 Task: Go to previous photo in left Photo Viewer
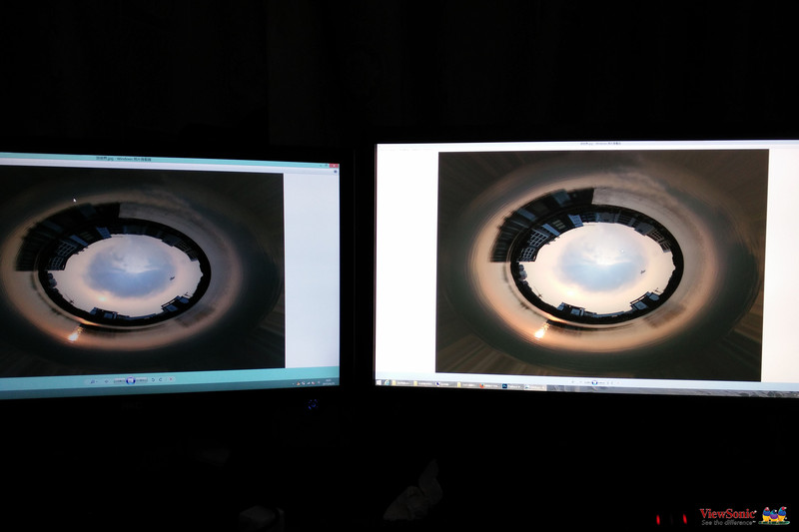point(119,381)
